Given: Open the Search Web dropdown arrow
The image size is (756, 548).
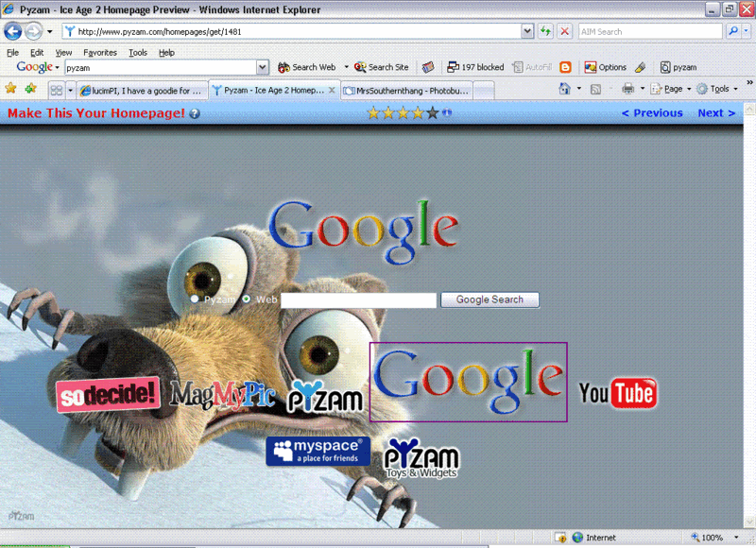Looking at the screenshot, I should [346, 67].
